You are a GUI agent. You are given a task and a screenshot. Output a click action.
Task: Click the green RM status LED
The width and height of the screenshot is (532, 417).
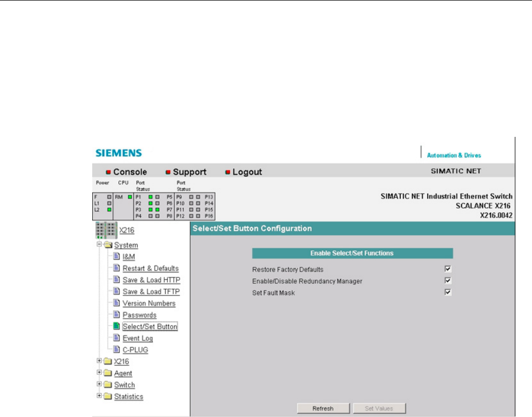coord(130,197)
